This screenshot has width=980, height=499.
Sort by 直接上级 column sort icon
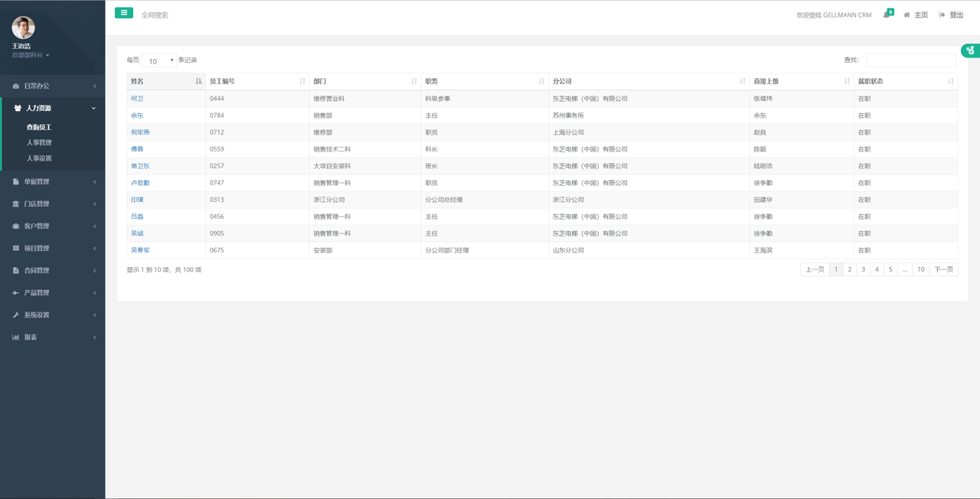847,81
